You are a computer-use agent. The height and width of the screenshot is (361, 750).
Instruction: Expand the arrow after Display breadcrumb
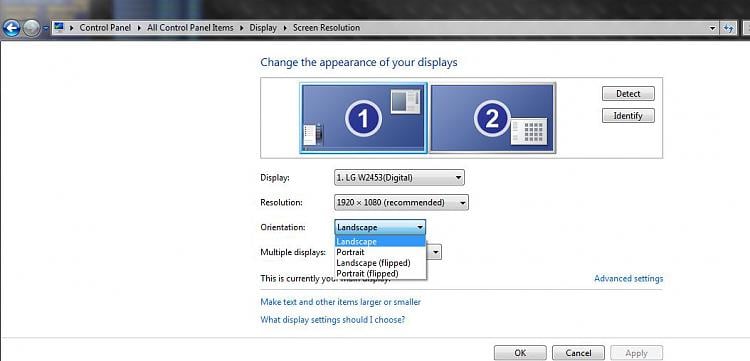pos(285,28)
